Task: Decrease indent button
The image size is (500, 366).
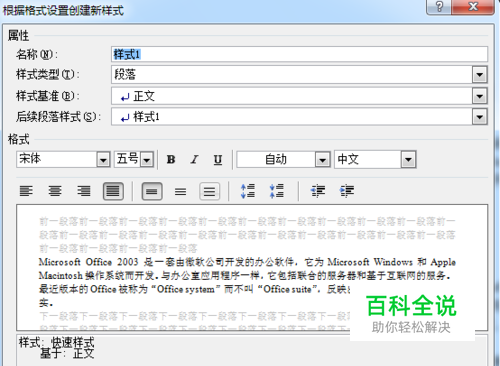Action: pyautogui.click(x=318, y=191)
